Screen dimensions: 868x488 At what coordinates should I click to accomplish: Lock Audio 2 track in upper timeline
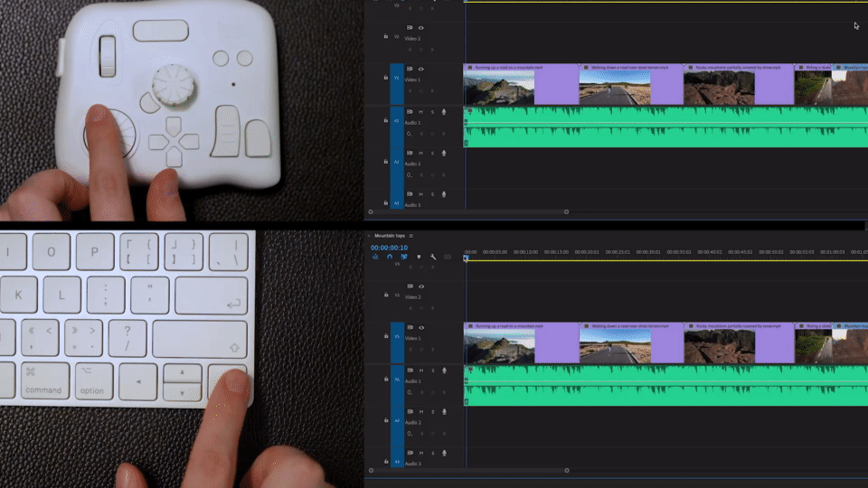pyautogui.click(x=386, y=162)
